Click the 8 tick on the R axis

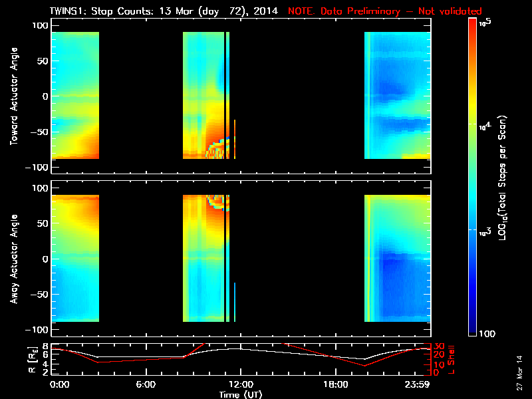45,346
